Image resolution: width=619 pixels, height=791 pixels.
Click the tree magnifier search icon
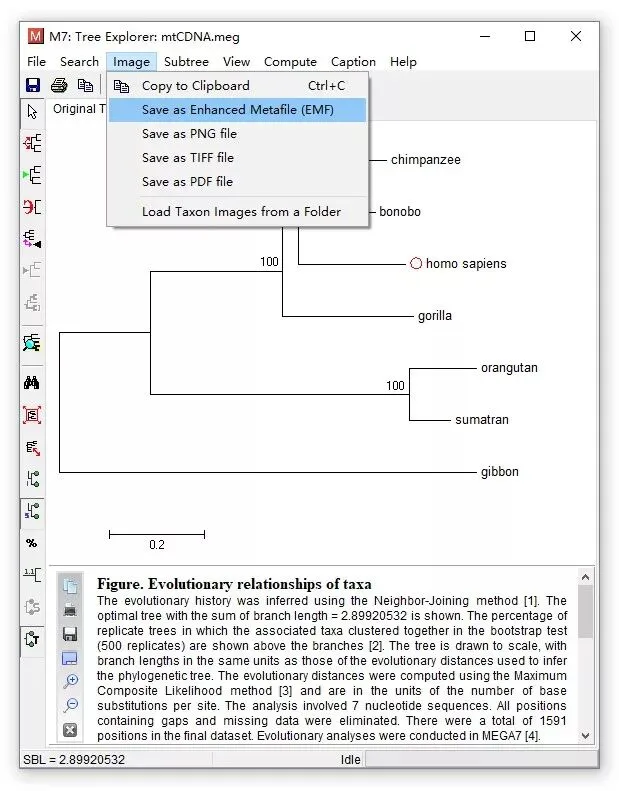32,343
